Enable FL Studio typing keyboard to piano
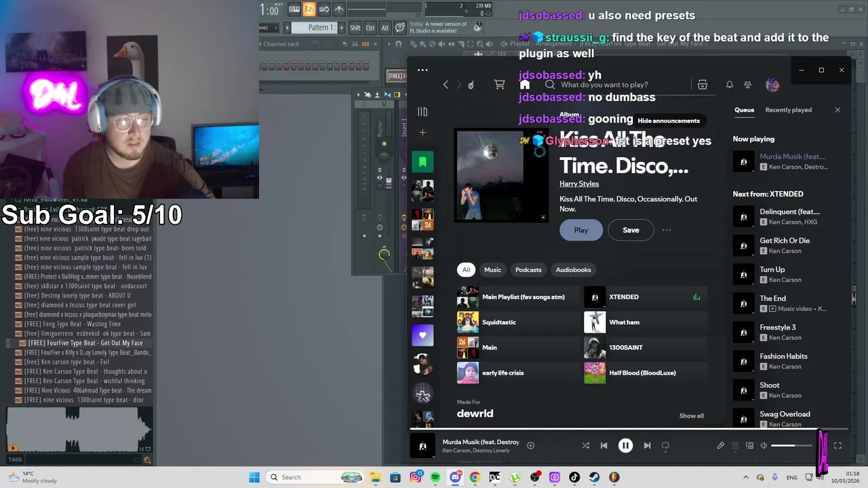The width and height of the screenshot is (868, 488). tap(294, 9)
